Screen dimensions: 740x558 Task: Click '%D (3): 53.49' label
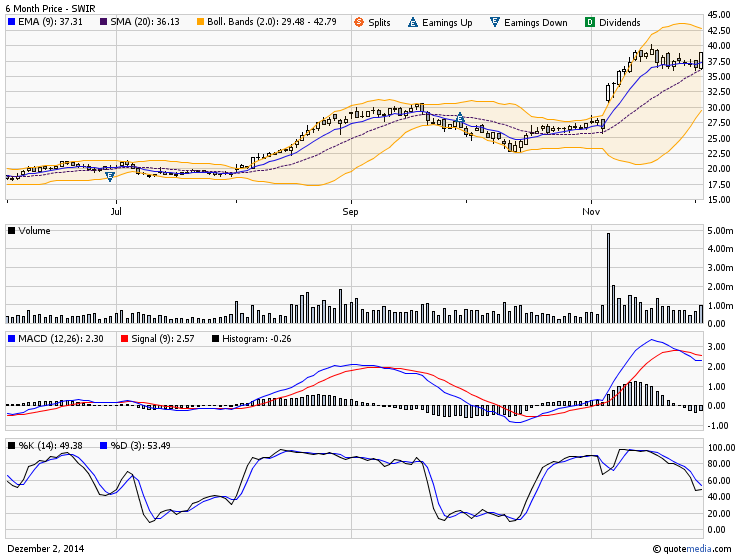(140, 445)
